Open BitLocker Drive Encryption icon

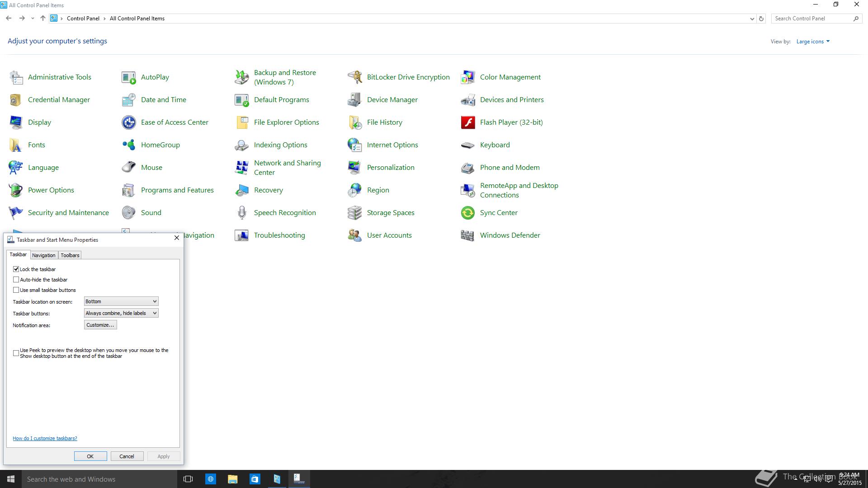pos(355,77)
